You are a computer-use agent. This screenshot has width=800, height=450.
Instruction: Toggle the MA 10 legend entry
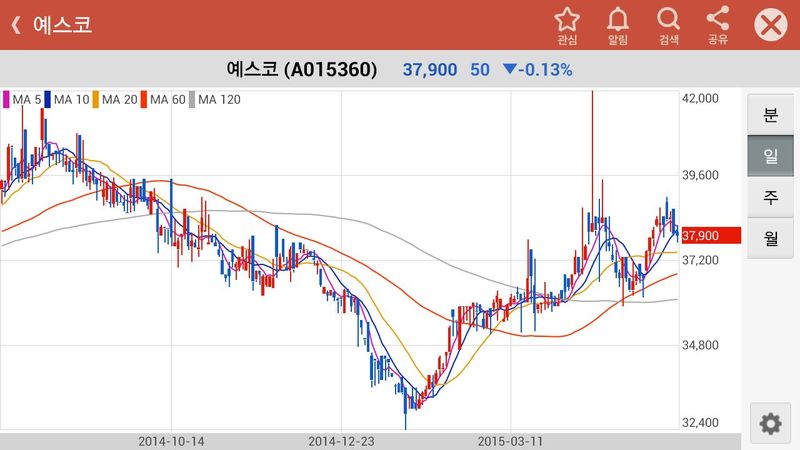(66, 99)
